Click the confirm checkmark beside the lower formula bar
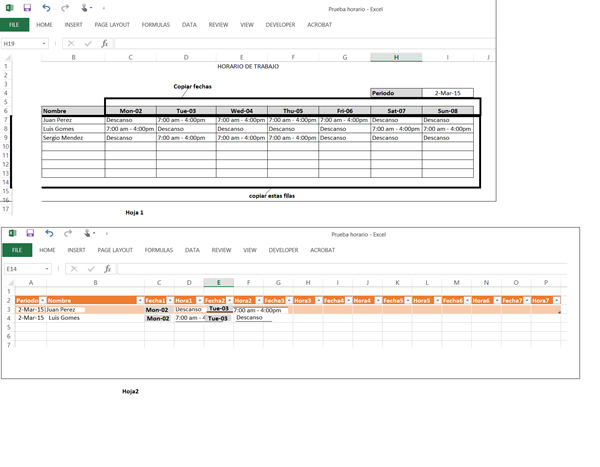Screen dimensions: 600x467 tap(91, 269)
